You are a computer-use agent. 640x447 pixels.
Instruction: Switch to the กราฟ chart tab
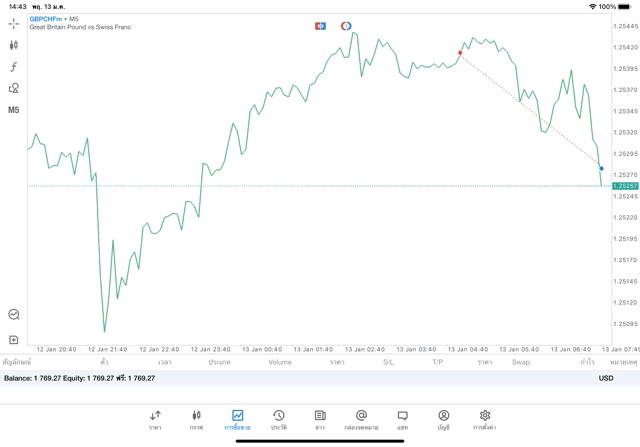coord(196,419)
